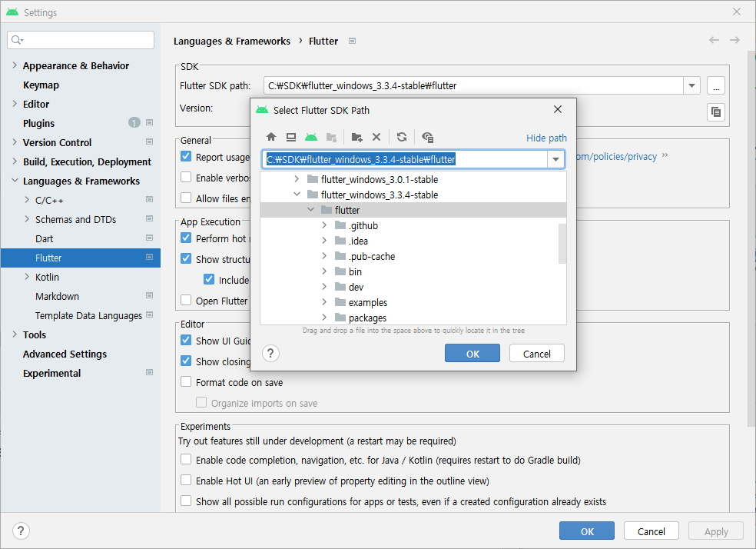The height and width of the screenshot is (549, 756).
Task: Open Dart settings page
Action: click(x=44, y=238)
